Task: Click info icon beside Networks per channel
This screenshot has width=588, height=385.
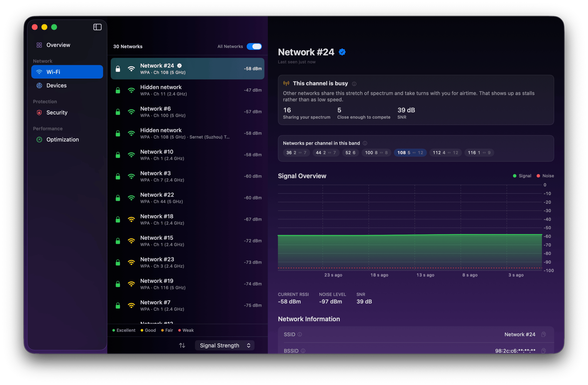Action: click(x=365, y=143)
